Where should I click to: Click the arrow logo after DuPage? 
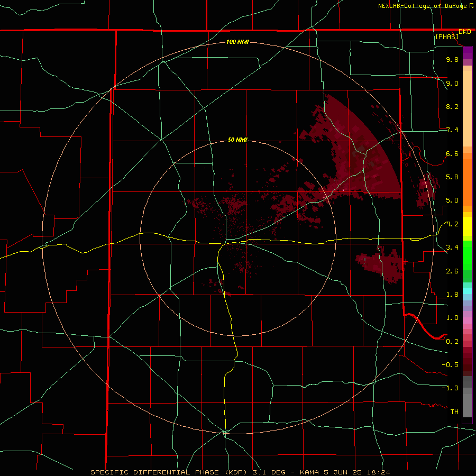[471, 5]
